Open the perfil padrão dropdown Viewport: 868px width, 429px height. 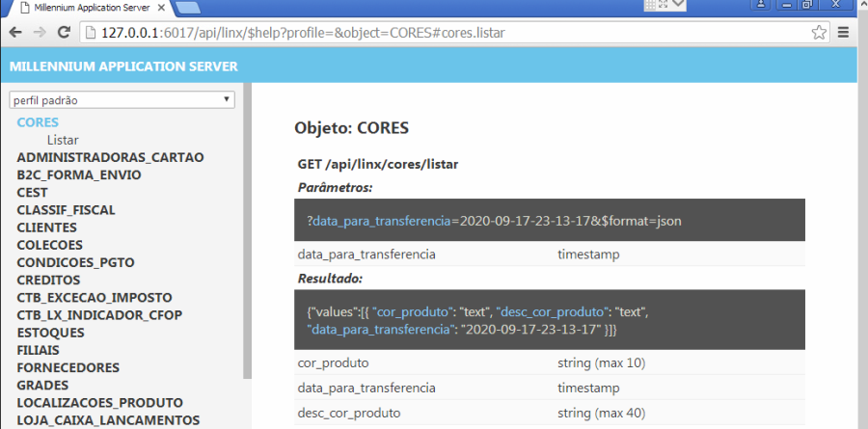(x=122, y=100)
